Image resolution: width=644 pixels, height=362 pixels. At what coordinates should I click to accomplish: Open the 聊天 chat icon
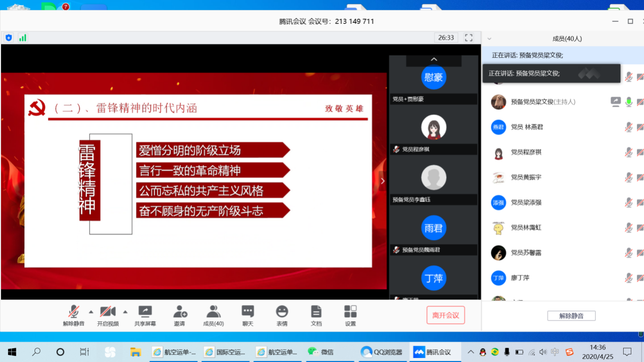point(248,312)
